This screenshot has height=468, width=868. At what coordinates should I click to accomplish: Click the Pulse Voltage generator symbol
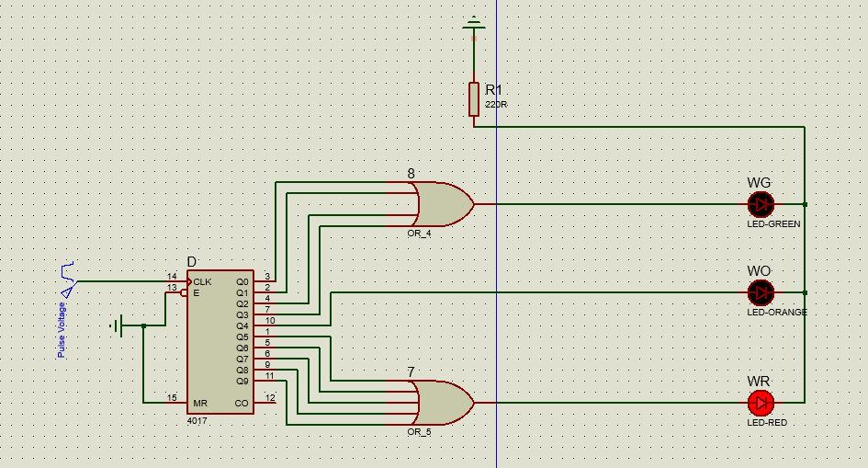[68, 280]
